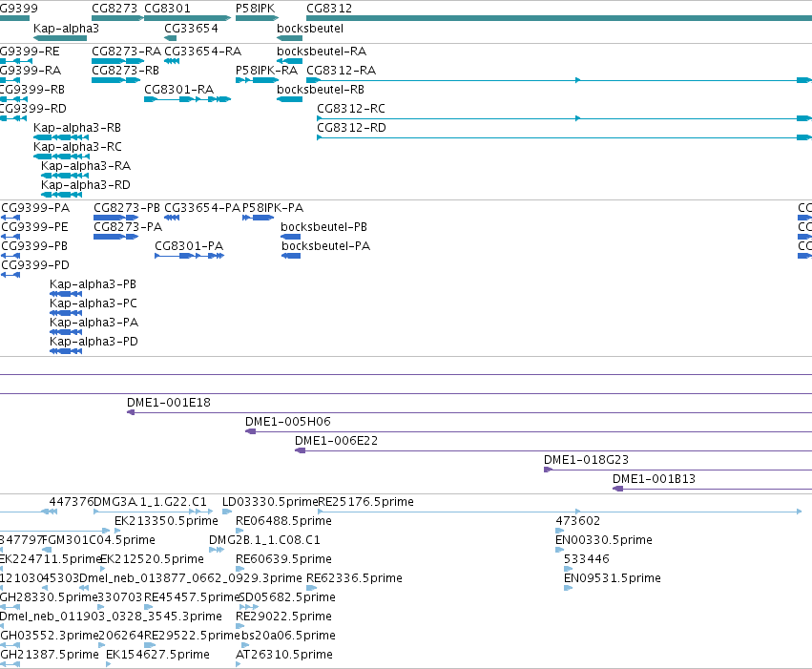Select transcript Kap-alpha3-RC label
The width and height of the screenshot is (812, 669).
[77, 147]
